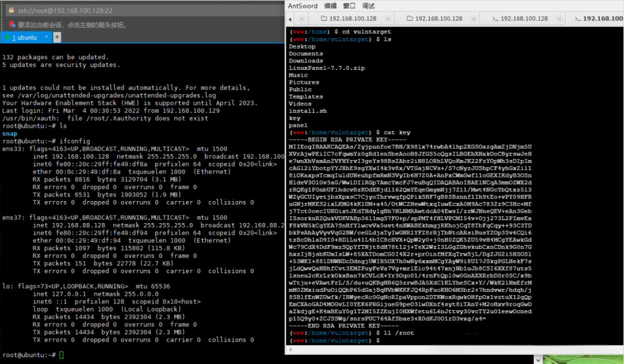Close the second folder tab 192.168.100.128

click(473, 18)
